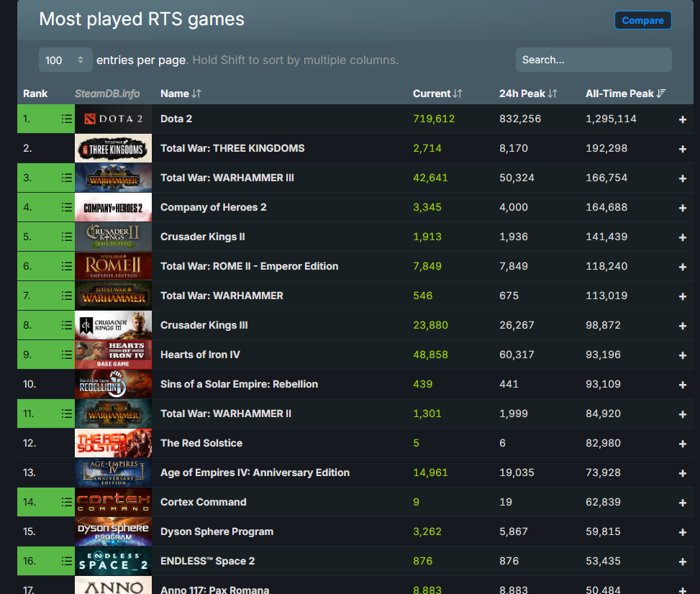This screenshot has width=700, height=594.
Task: Sort by Name column header
Action: coord(181,93)
